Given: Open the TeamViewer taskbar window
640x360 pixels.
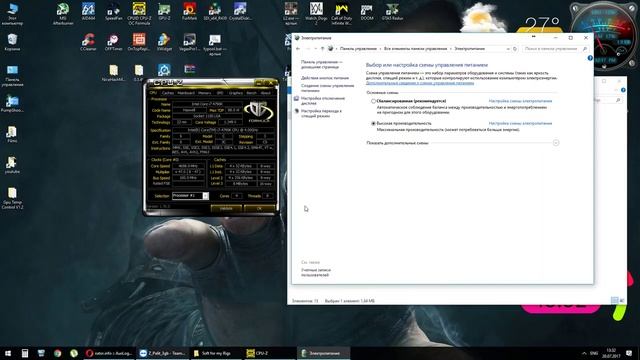Looking at the screenshot, I should [162, 353].
